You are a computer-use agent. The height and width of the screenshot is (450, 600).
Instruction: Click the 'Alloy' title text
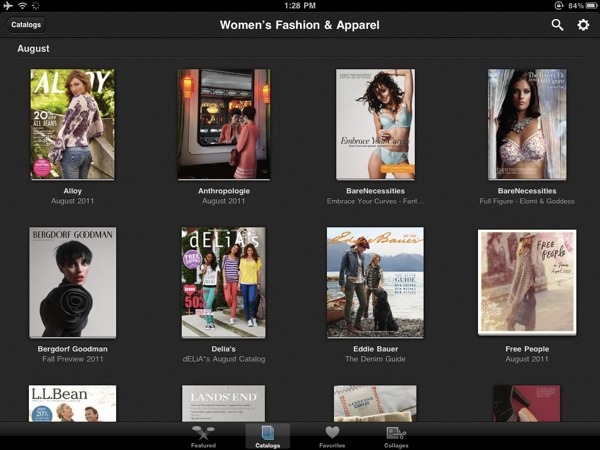click(72, 191)
